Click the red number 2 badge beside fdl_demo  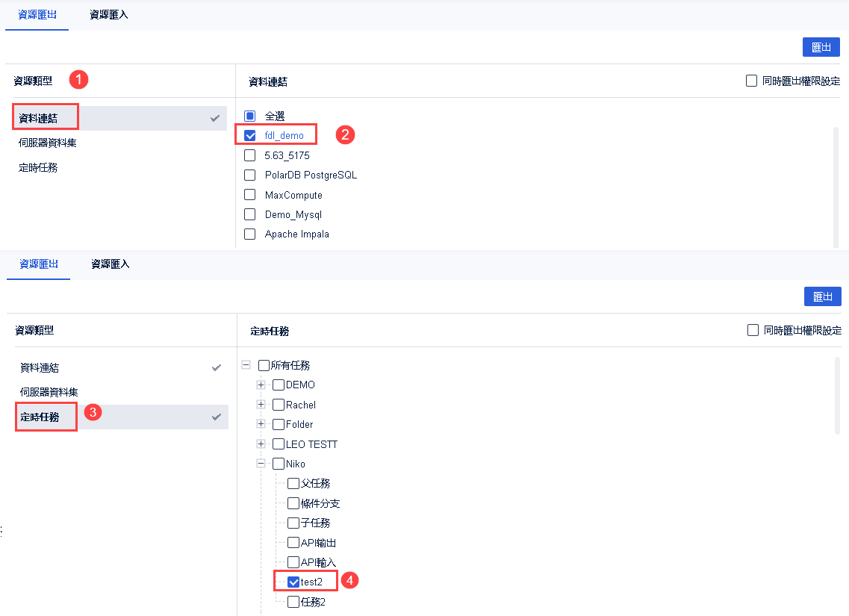pos(344,135)
